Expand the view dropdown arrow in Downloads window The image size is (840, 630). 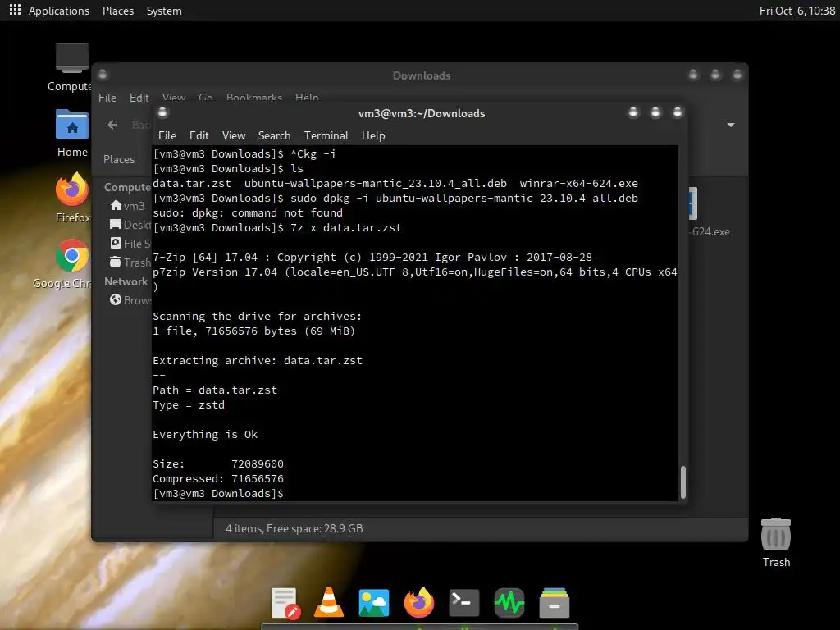731,125
